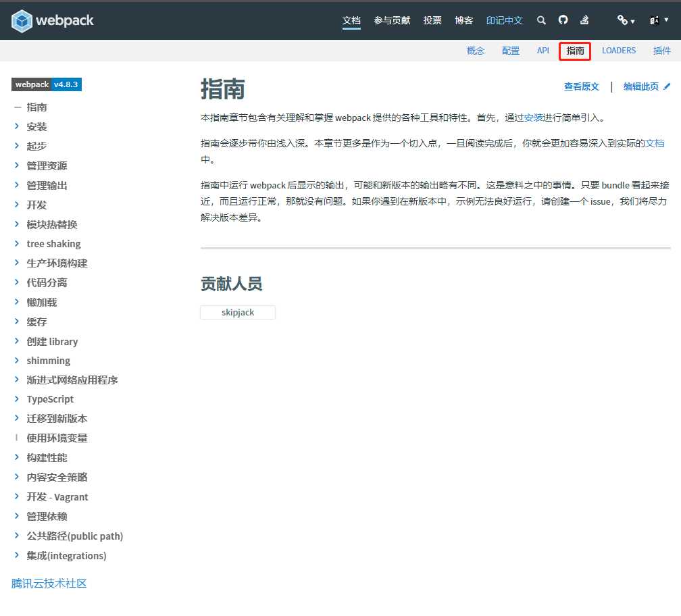Open the related links dropdown icon

pyautogui.click(x=626, y=20)
